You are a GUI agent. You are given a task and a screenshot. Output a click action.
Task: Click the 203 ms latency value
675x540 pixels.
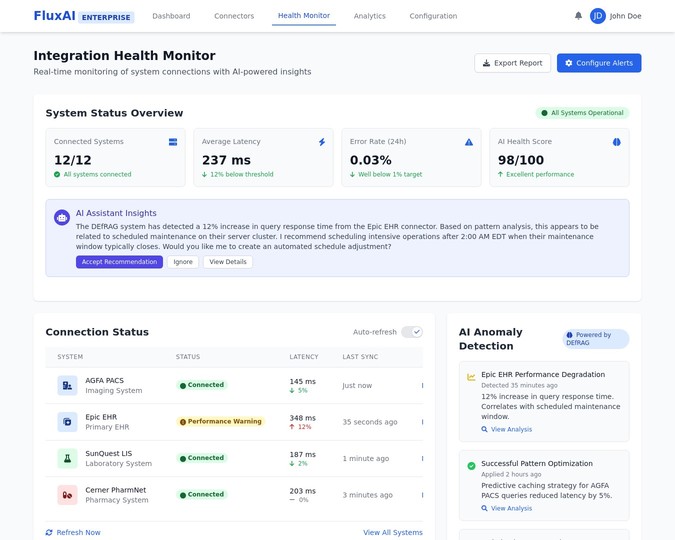(303, 491)
